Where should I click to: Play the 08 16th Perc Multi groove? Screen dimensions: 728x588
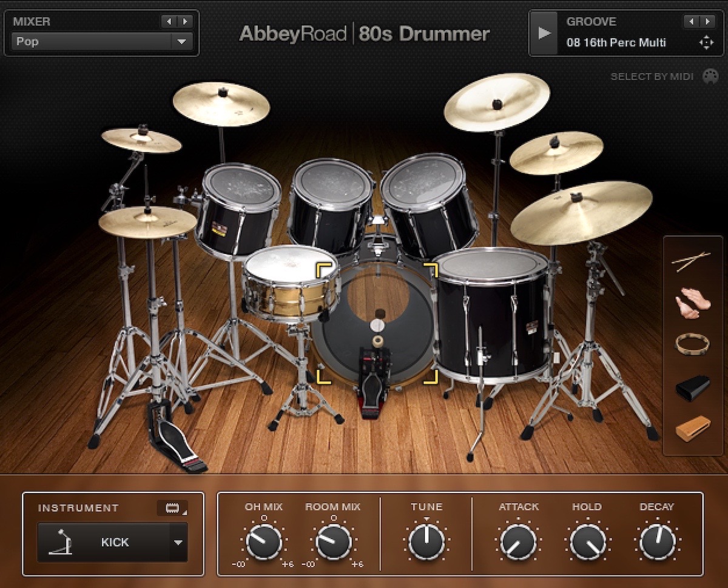tap(545, 33)
